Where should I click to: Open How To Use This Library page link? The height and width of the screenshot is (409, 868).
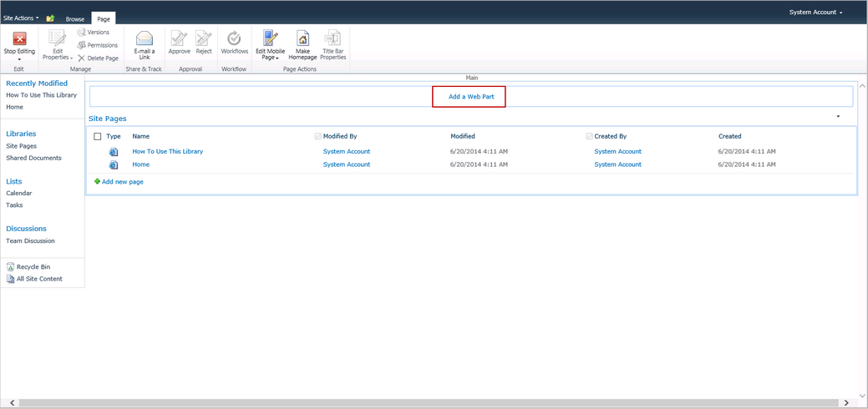tap(168, 151)
